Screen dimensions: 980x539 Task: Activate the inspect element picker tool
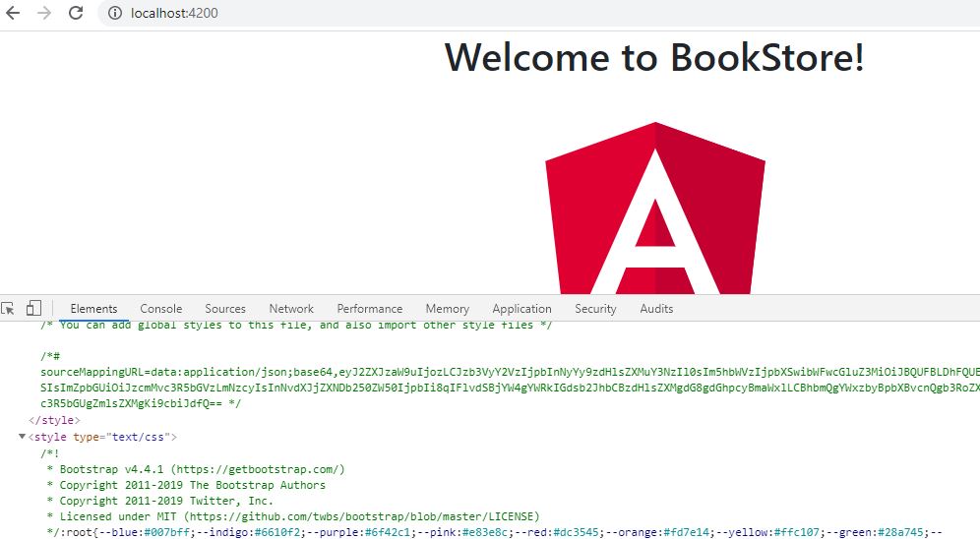8,309
